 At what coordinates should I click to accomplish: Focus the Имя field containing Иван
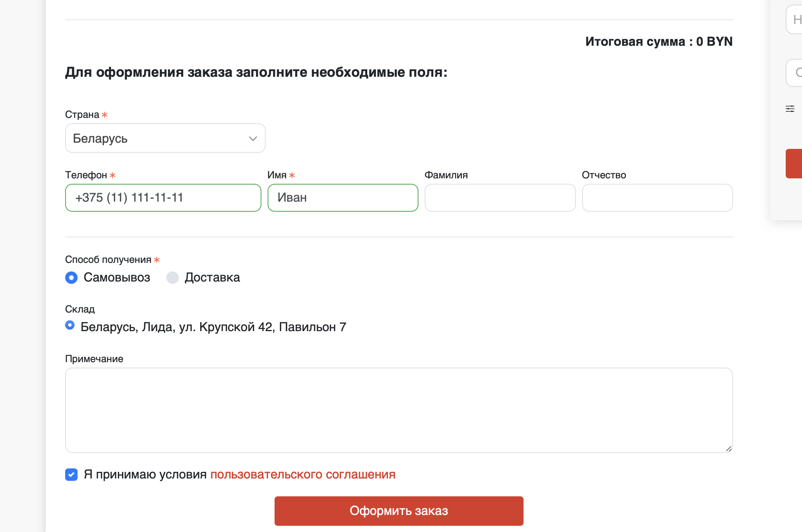point(343,198)
